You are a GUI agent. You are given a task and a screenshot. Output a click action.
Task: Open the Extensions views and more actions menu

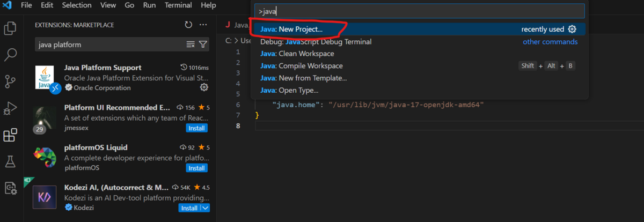pos(203,25)
